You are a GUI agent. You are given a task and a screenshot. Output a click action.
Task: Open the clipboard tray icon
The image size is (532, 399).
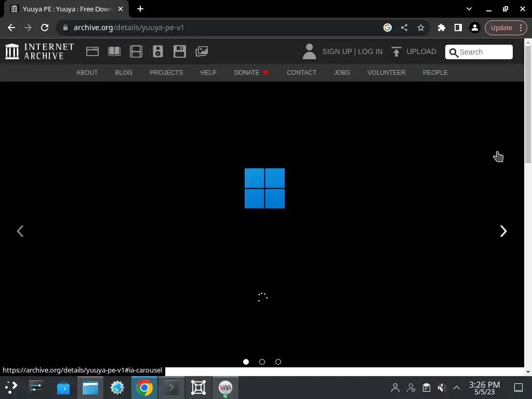pyautogui.click(x=427, y=388)
